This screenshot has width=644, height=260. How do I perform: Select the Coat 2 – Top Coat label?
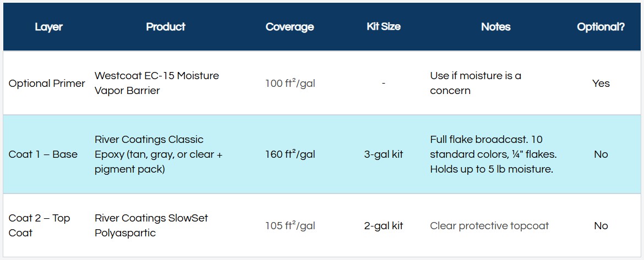click(40, 225)
